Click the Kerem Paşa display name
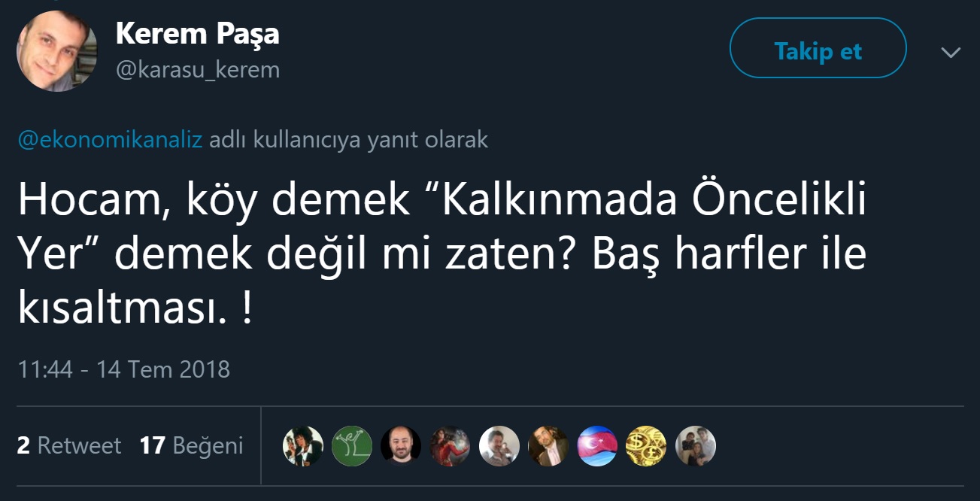This screenshot has width=980, height=501. (197, 34)
